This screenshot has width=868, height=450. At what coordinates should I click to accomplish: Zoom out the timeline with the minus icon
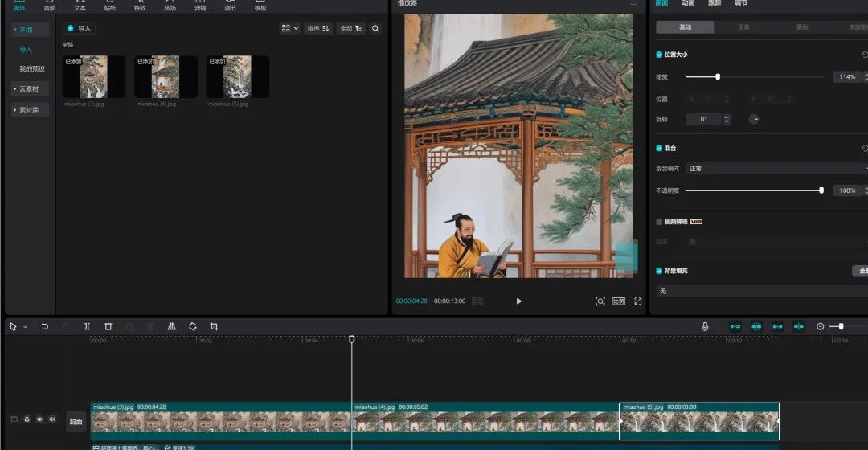pyautogui.click(x=821, y=326)
